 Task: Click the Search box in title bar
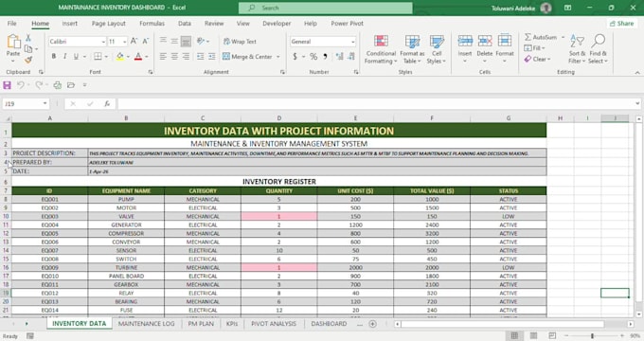click(326, 8)
